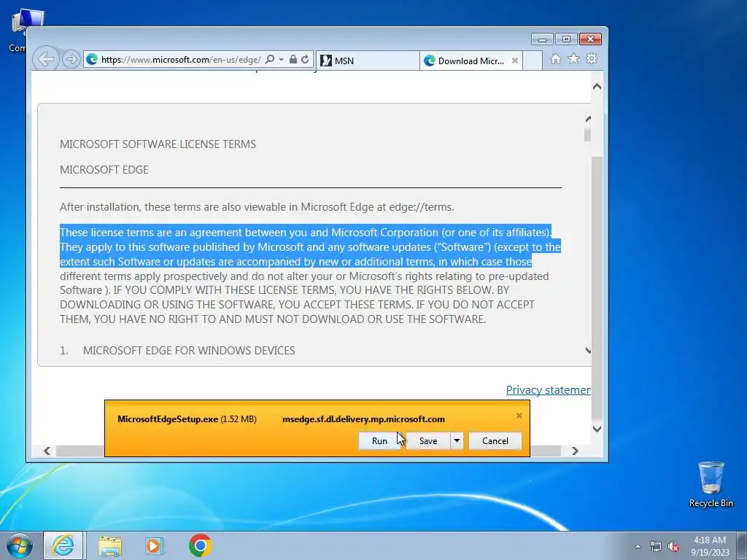Expand the Save options dropdown arrow
The image size is (747, 560).
coord(457,441)
